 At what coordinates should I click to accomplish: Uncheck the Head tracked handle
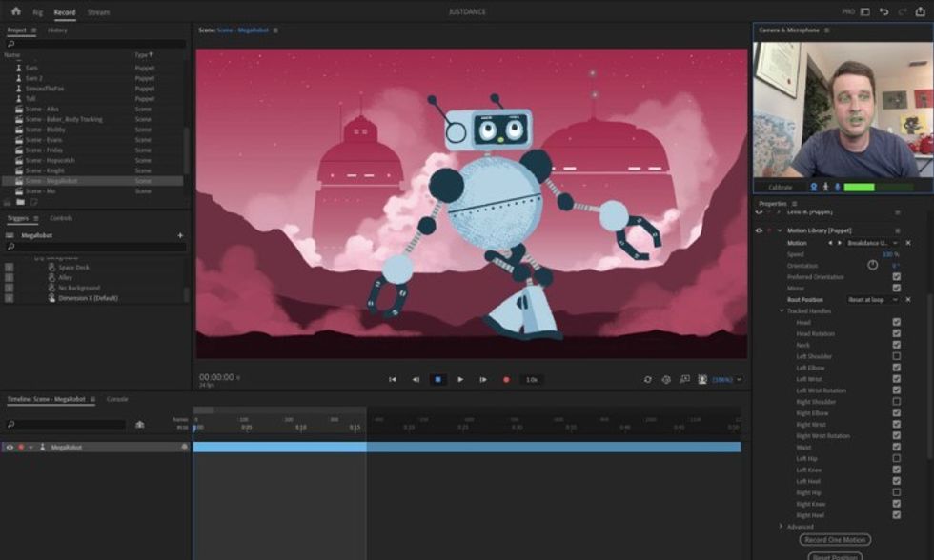[x=897, y=322]
